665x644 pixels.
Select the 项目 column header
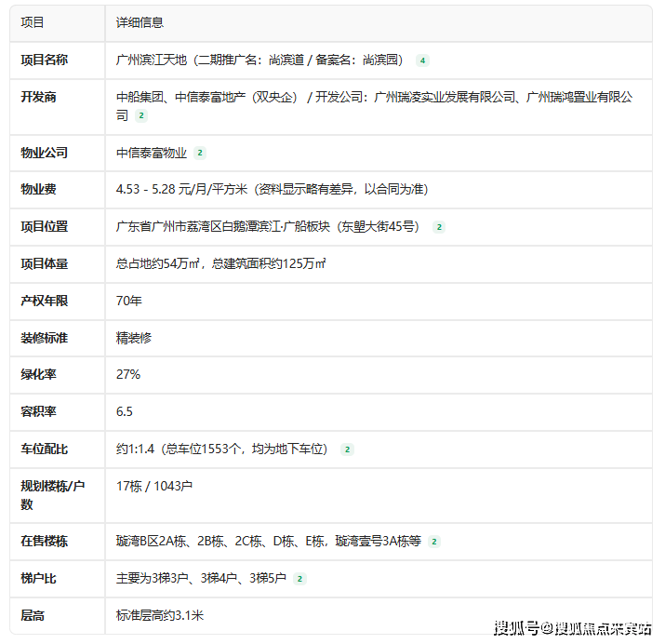tap(33, 22)
